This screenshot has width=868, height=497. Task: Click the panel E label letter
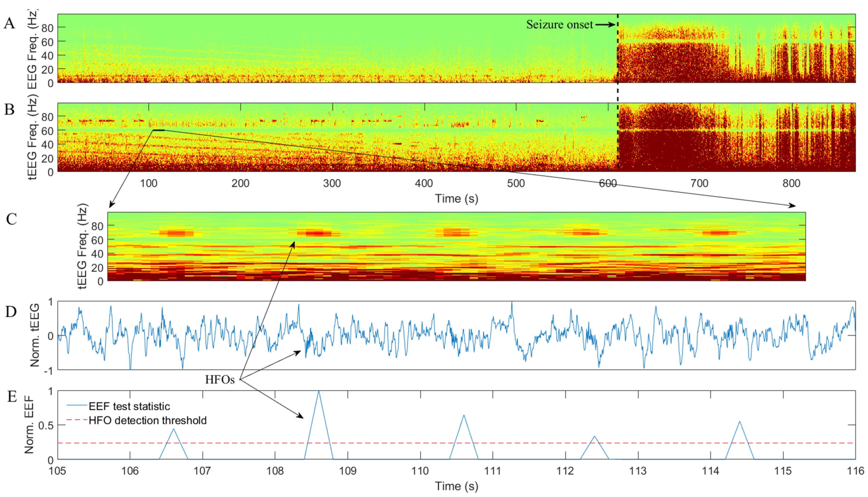(x=12, y=397)
